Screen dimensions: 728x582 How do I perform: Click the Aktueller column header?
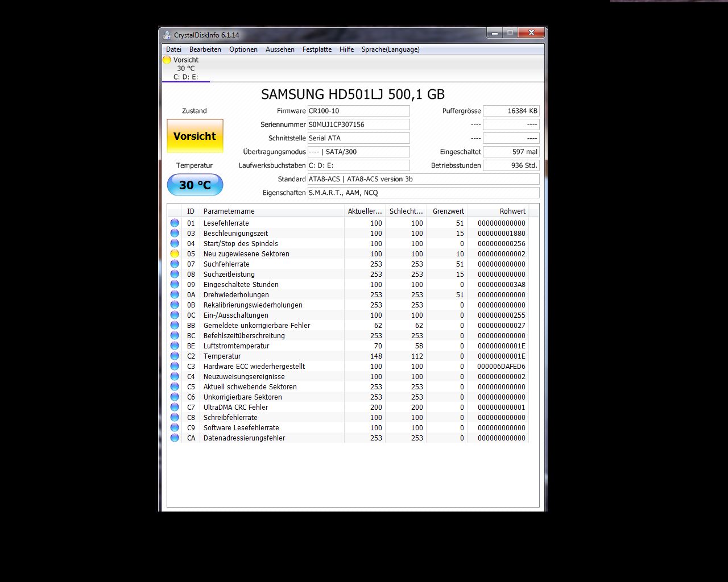click(x=365, y=211)
